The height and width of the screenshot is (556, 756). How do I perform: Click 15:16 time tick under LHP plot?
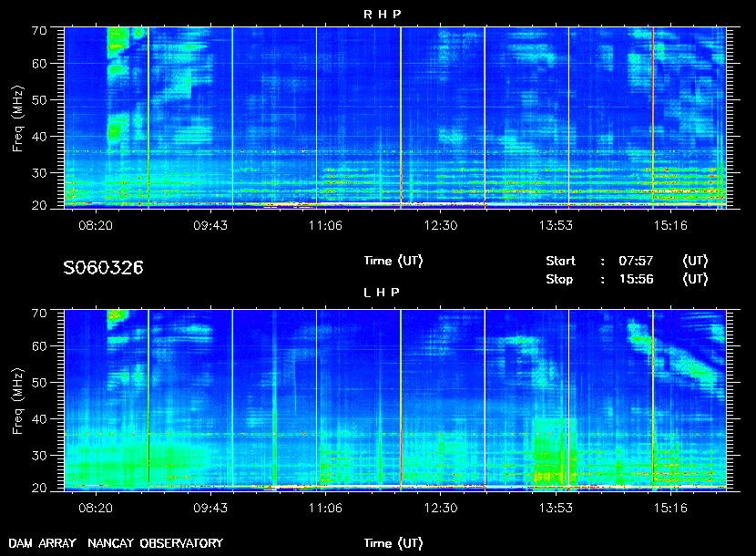[x=670, y=508]
